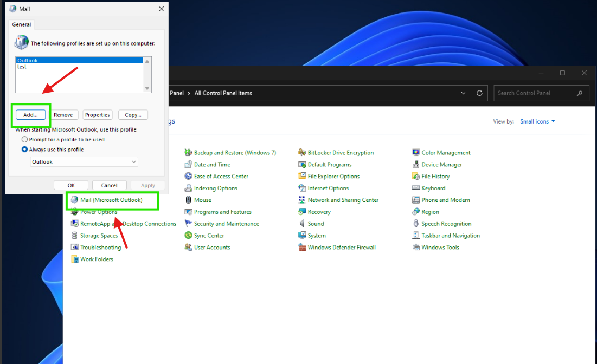Open Ease of Access Center icon
Screen dimensions: 597x364
[x=188, y=176]
